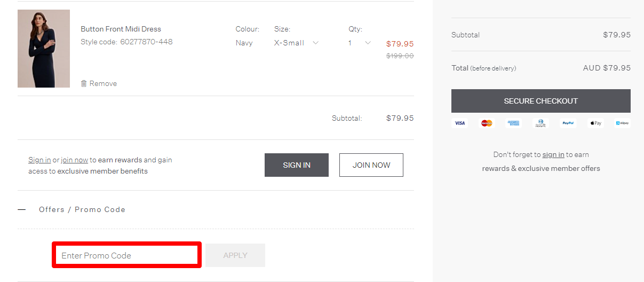Click the trash icon beside Remove
This screenshot has height=282, width=644.
pos(84,83)
